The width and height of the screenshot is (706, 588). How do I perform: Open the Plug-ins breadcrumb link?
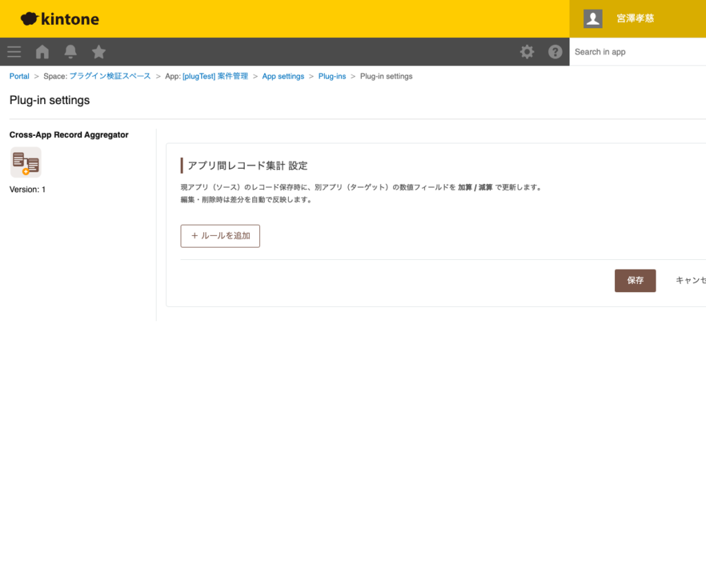click(332, 76)
